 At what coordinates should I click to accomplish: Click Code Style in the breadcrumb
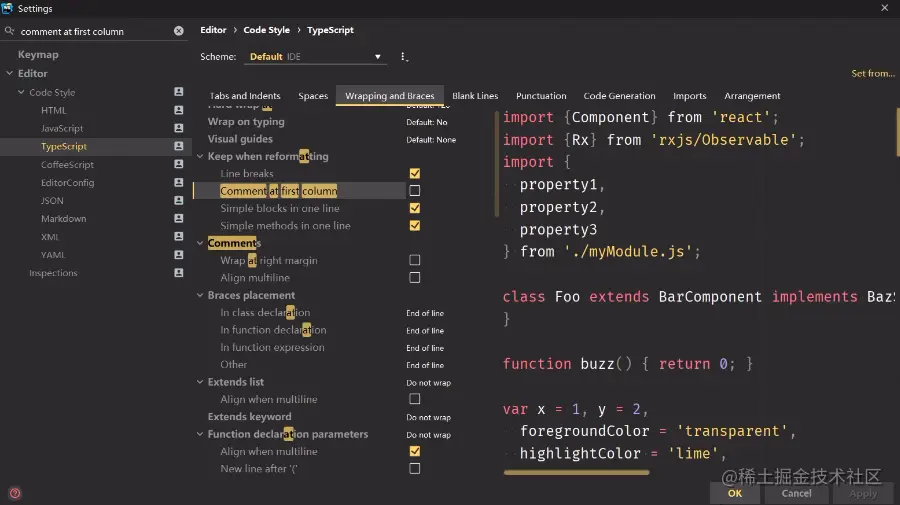(266, 30)
